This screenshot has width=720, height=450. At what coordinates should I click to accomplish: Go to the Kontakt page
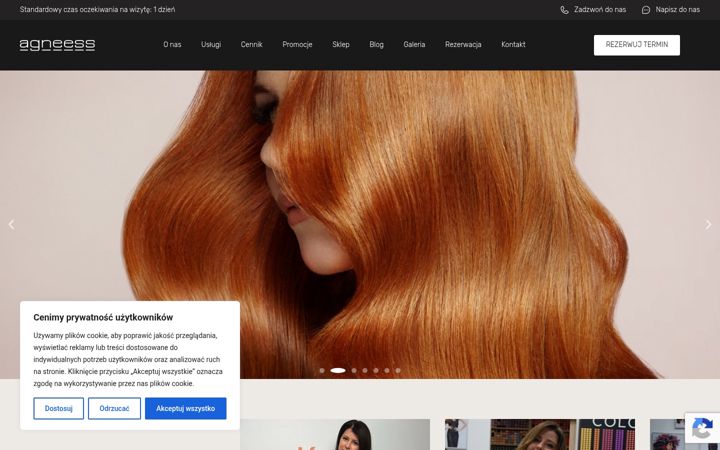tap(513, 45)
